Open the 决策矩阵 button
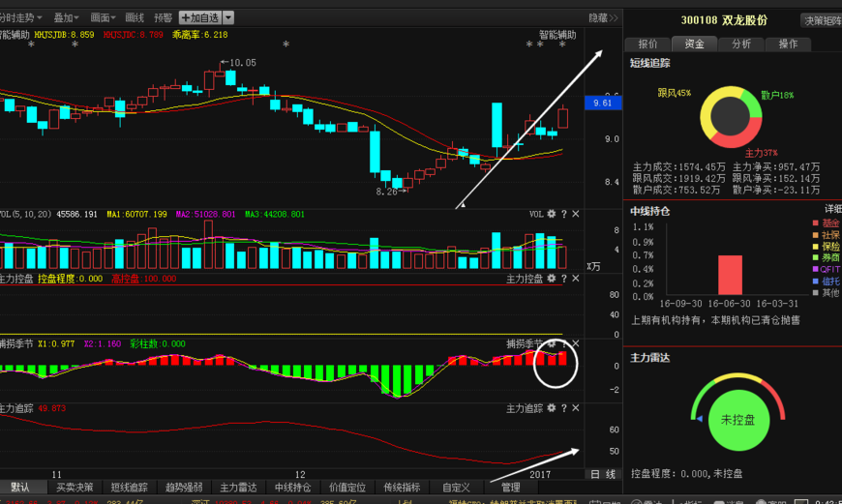The height and width of the screenshot is (504, 842). pos(822,20)
